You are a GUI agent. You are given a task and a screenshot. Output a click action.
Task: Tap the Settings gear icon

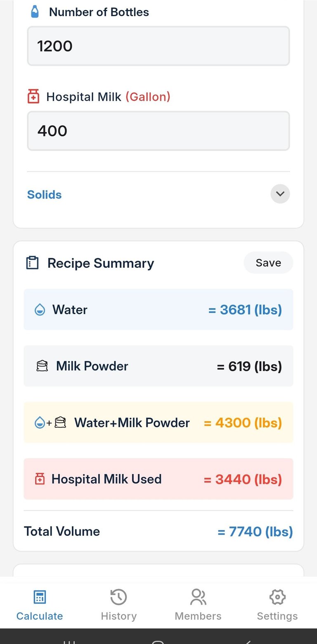point(277,597)
